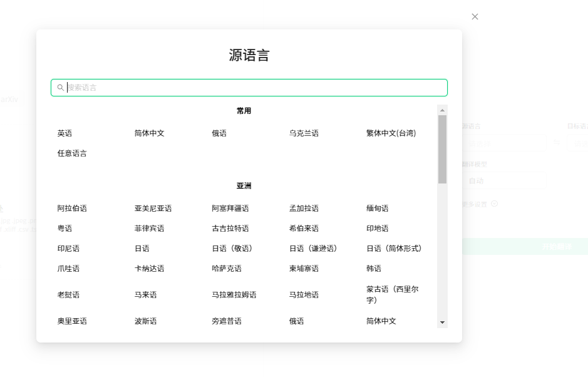Viewport: 588px width, 377px height.
Task: Choose 韩语 from the list
Action: [x=374, y=269]
